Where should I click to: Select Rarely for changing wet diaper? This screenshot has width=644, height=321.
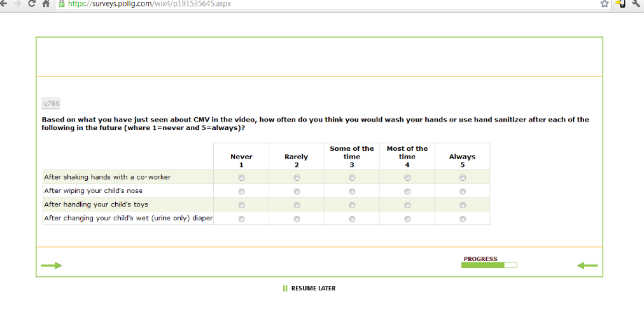click(x=297, y=219)
